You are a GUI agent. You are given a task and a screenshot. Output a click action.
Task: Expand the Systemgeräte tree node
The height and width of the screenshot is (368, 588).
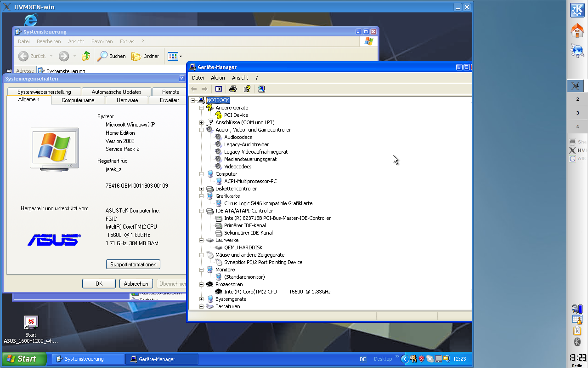201,299
